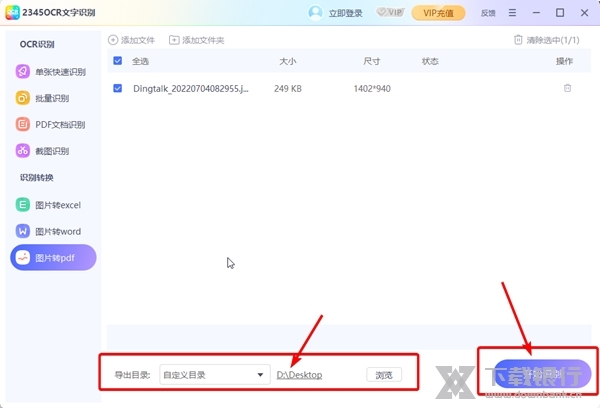Open the 自定义目录 export directory dropdown
600x408 pixels.
pos(215,375)
